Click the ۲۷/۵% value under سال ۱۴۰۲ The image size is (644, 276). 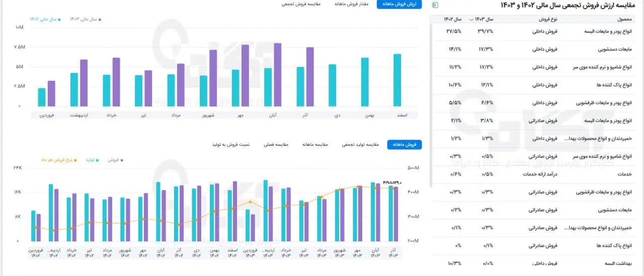[x=454, y=31]
